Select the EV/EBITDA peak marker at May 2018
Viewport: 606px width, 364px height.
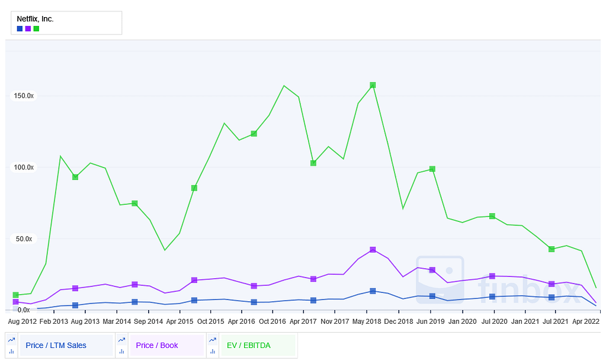click(373, 85)
